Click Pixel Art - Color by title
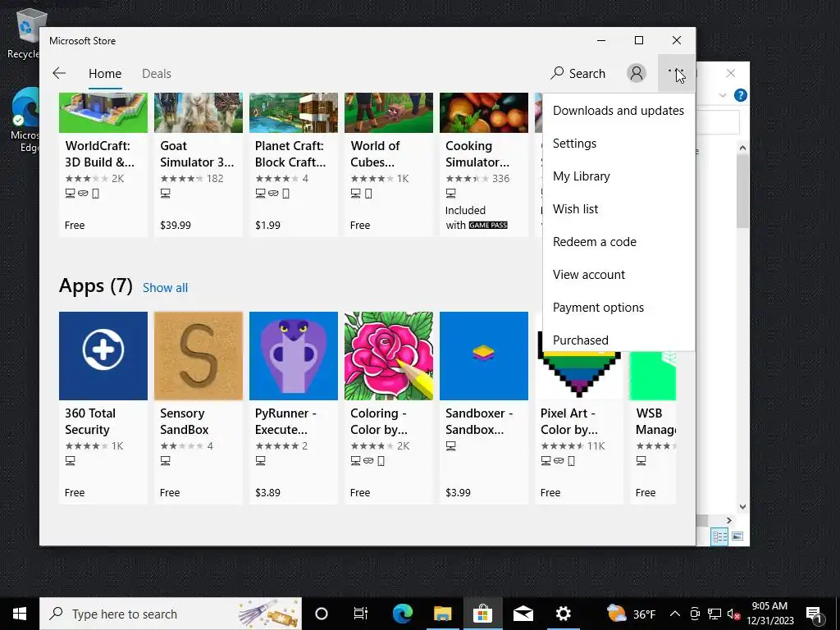The height and width of the screenshot is (630, 840). pos(569,421)
